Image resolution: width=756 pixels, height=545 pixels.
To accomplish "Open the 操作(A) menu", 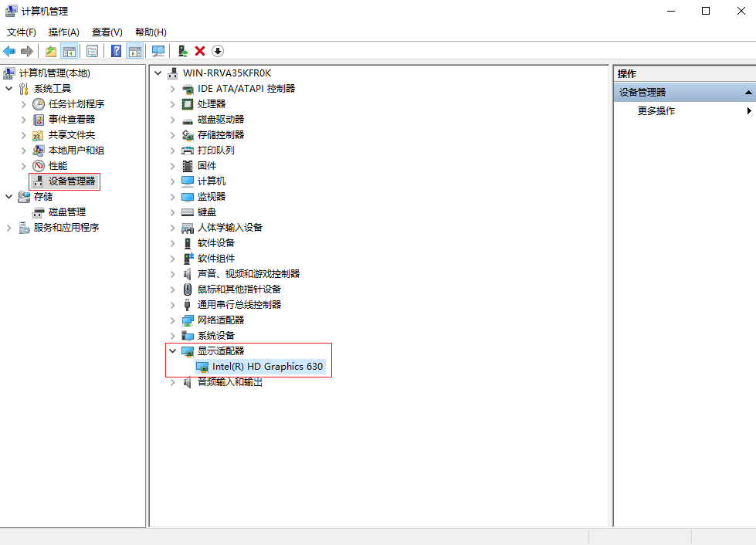I will pyautogui.click(x=63, y=32).
